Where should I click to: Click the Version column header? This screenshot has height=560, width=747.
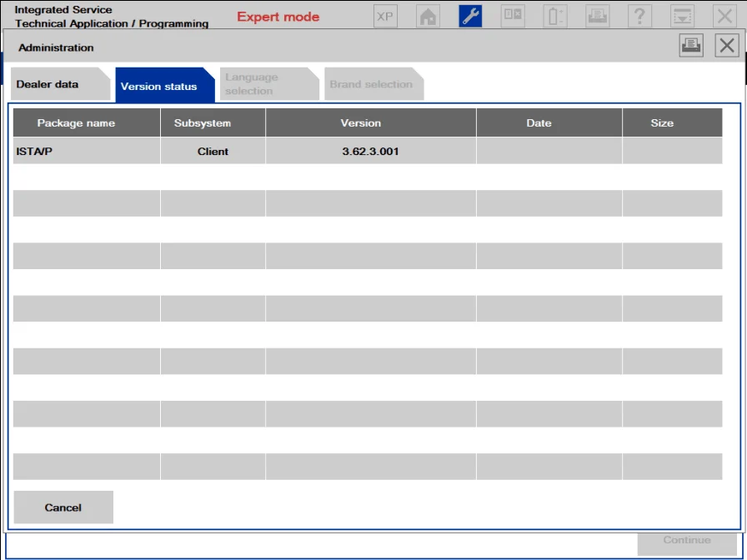click(360, 122)
